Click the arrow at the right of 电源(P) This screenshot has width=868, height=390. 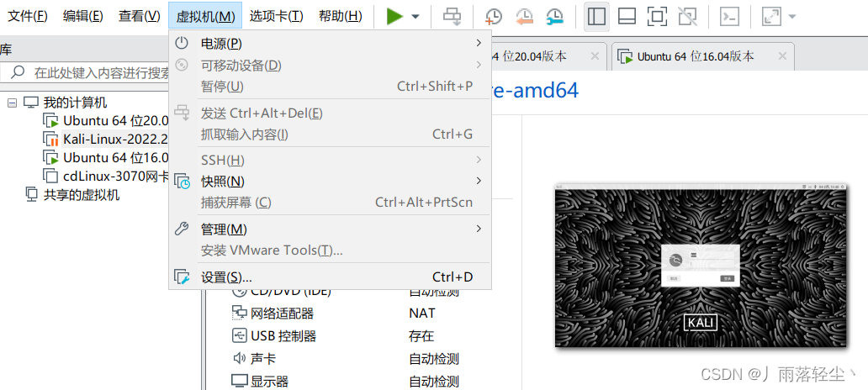pyautogui.click(x=479, y=43)
